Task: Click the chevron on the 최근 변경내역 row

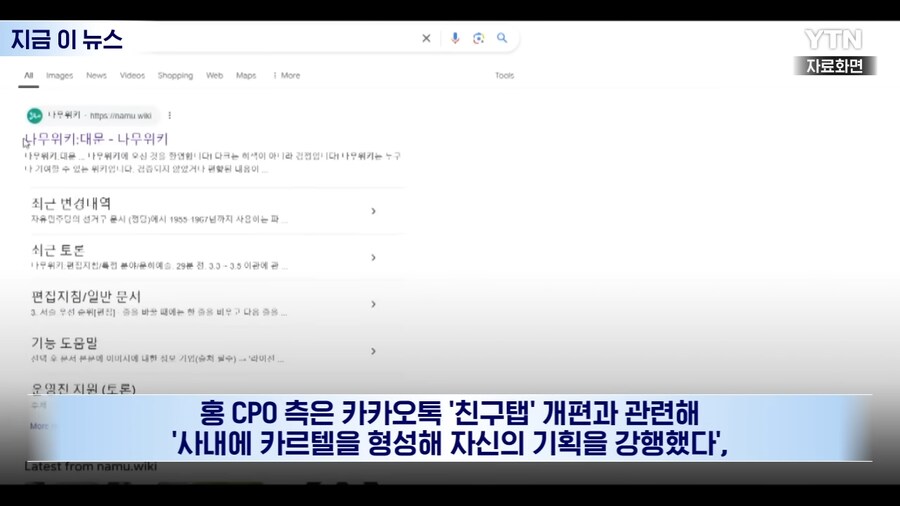Action: [373, 211]
